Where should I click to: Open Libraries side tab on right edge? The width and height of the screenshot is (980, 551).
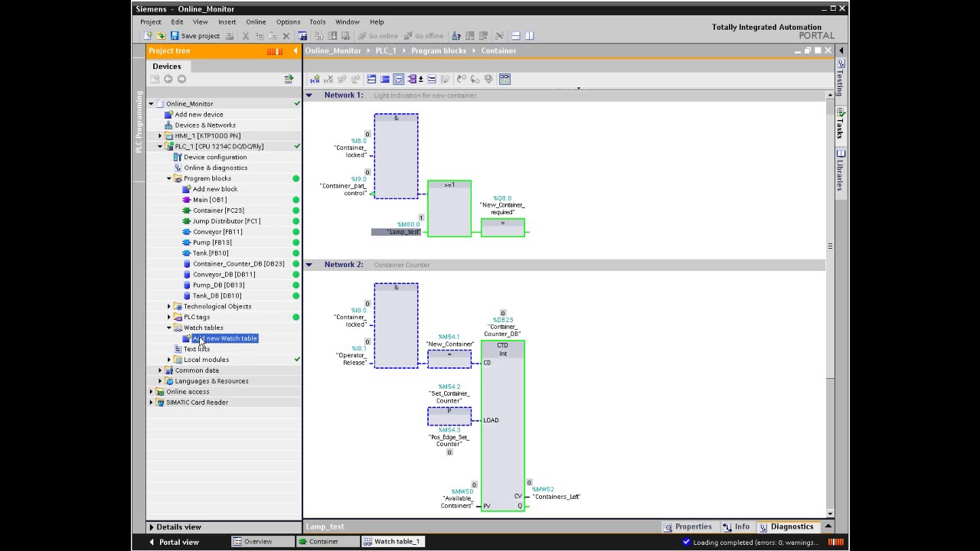[840, 171]
